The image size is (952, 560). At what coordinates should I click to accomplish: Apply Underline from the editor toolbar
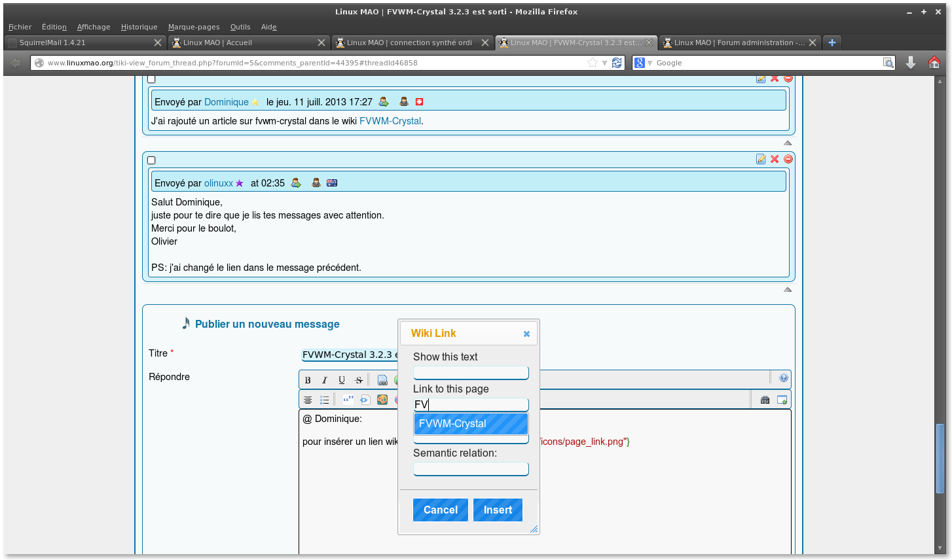(342, 380)
